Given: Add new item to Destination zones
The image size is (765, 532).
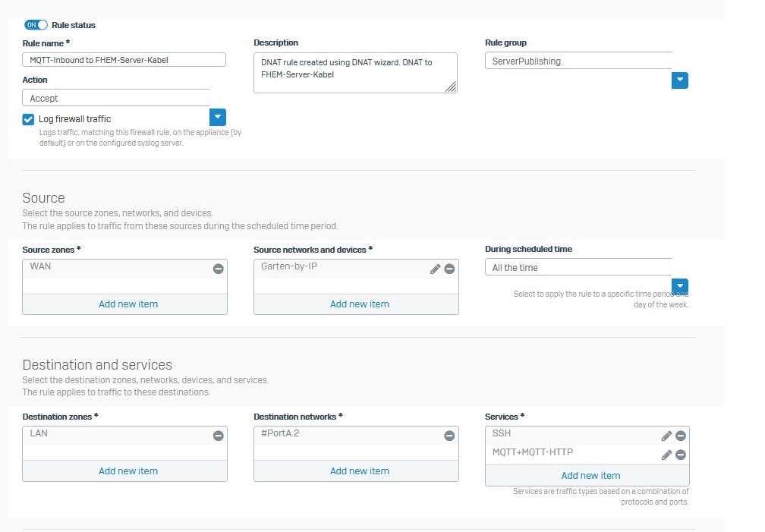Looking at the screenshot, I should (128, 471).
